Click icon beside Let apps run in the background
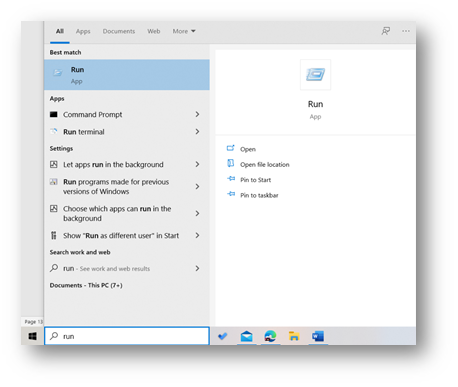Screen dimensions: 458x387 [x=54, y=164]
